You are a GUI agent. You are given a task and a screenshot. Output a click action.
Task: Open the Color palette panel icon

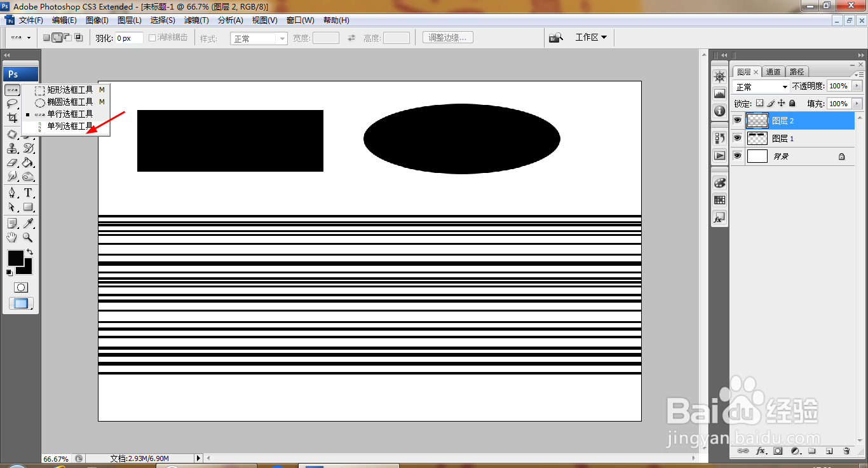pos(720,182)
